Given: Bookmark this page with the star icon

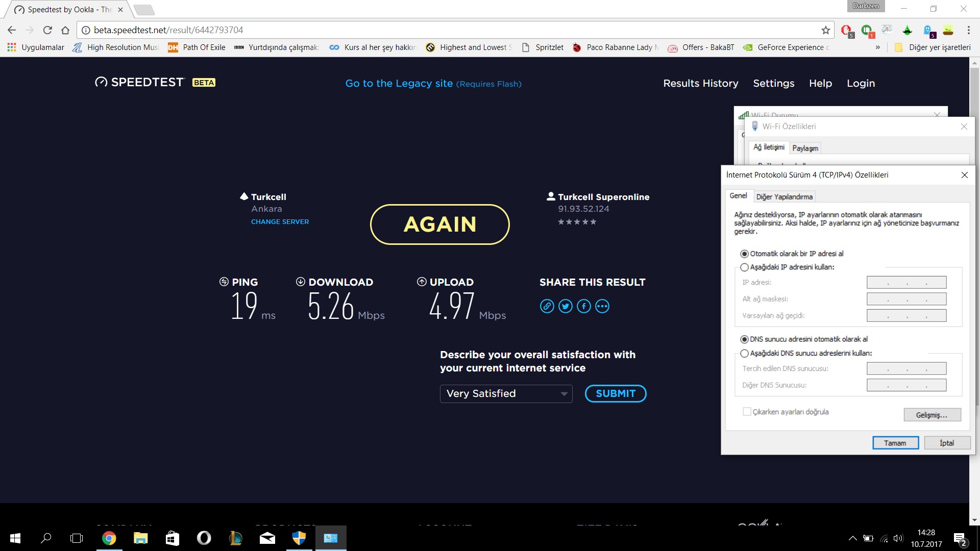Looking at the screenshot, I should tap(825, 30).
